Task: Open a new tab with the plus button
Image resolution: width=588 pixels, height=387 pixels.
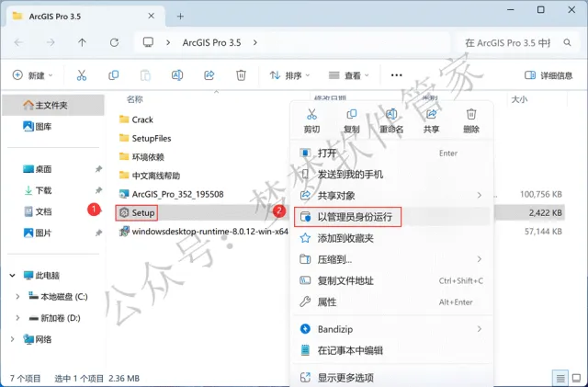Action: click(x=180, y=17)
